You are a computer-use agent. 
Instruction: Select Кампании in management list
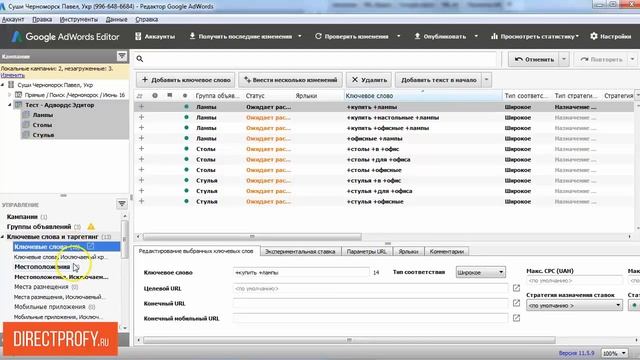pos(22,217)
